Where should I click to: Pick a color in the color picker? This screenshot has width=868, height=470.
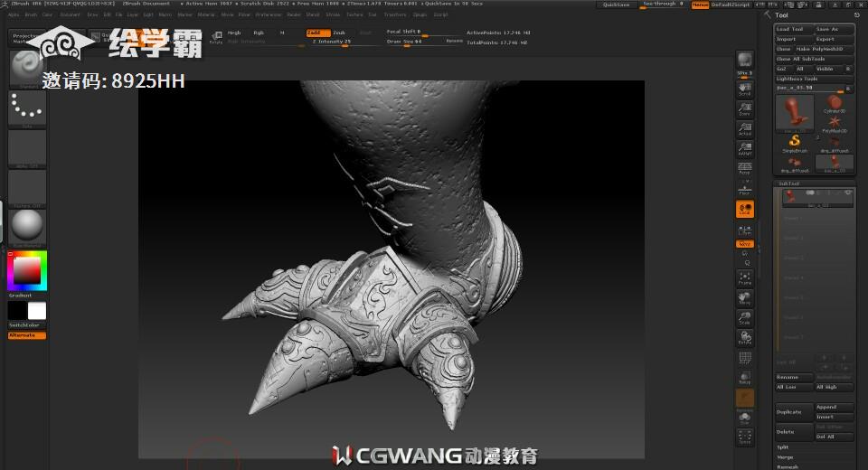coord(27,271)
